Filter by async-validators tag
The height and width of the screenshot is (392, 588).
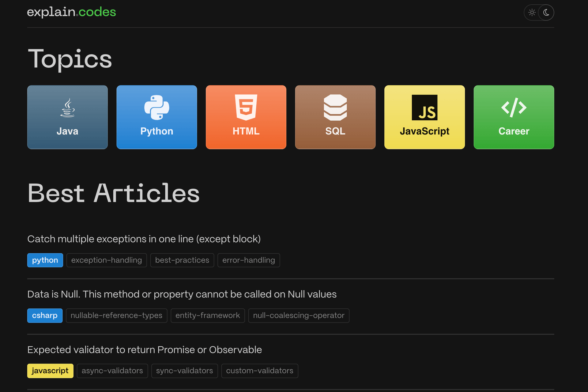coord(112,371)
